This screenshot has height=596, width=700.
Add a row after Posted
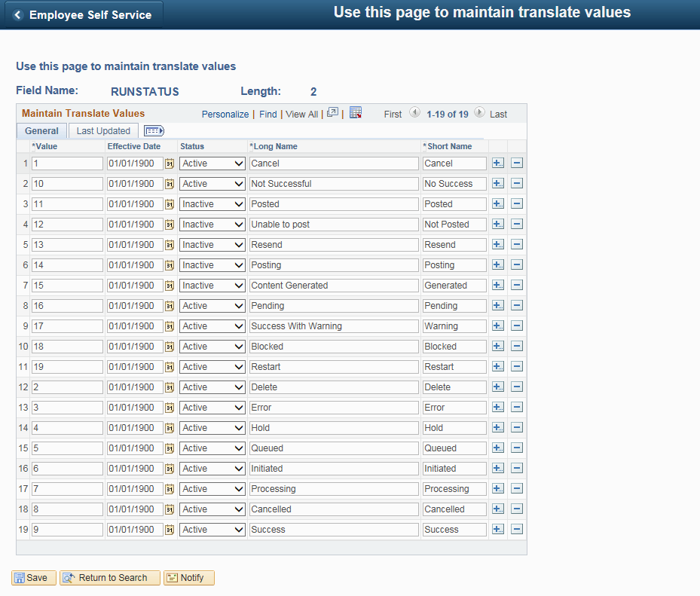(x=498, y=204)
